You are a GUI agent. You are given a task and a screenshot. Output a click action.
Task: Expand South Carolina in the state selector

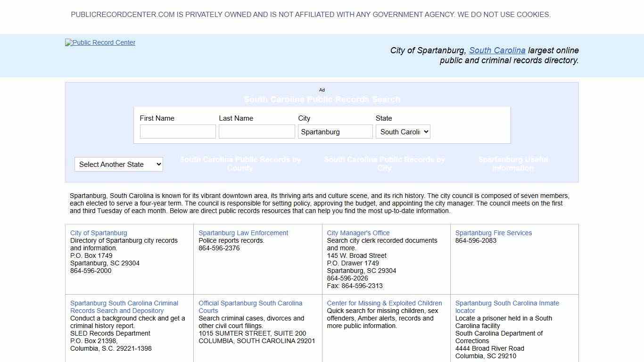tap(403, 132)
